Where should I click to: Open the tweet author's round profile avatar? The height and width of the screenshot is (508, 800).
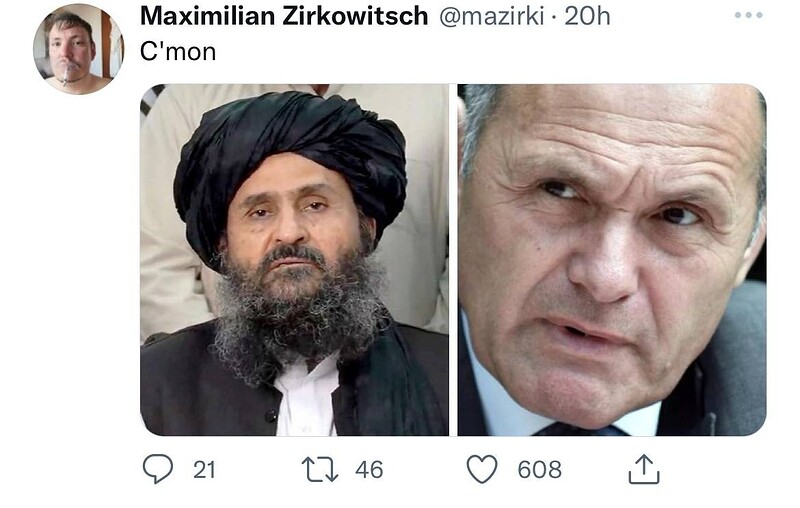point(78,49)
